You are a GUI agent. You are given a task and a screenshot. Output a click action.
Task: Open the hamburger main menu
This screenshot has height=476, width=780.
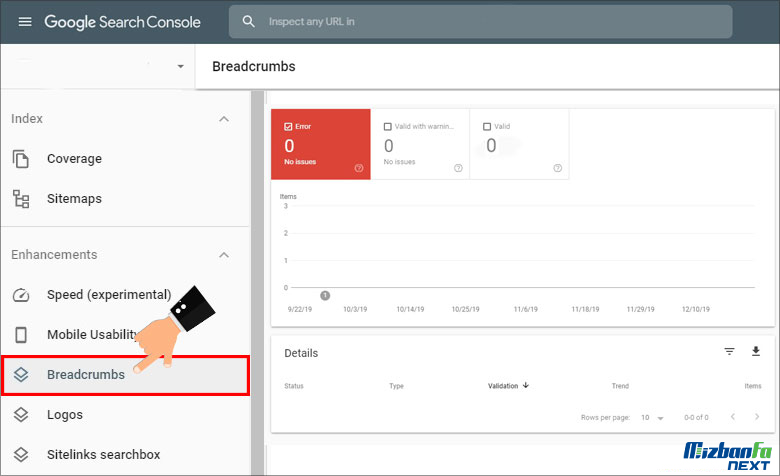pos(24,22)
